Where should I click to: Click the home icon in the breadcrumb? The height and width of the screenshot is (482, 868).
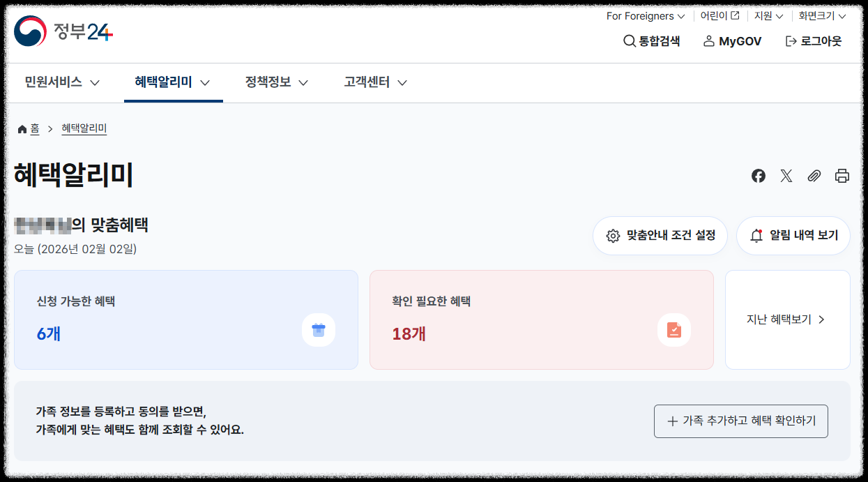click(22, 128)
